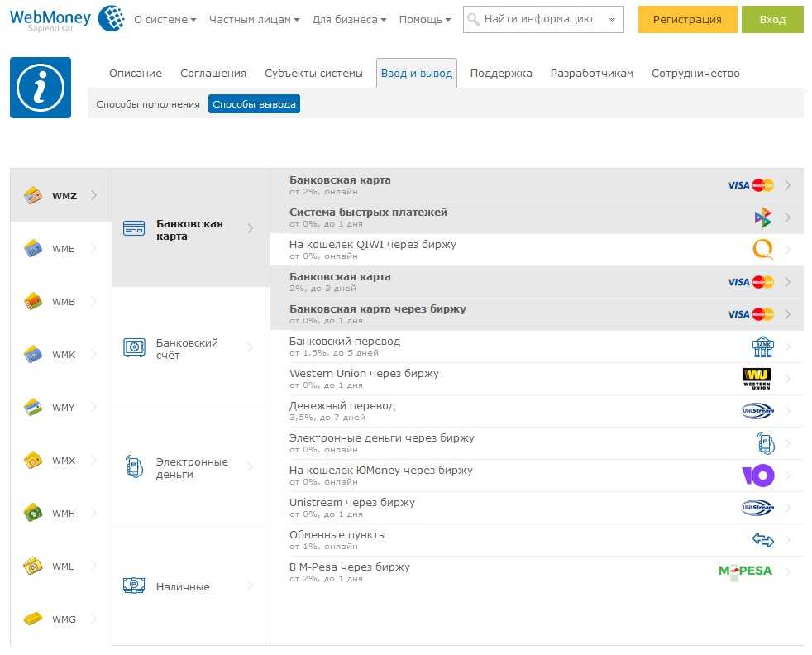Open the search field dropdown arrow
812x655 pixels.
(x=613, y=19)
